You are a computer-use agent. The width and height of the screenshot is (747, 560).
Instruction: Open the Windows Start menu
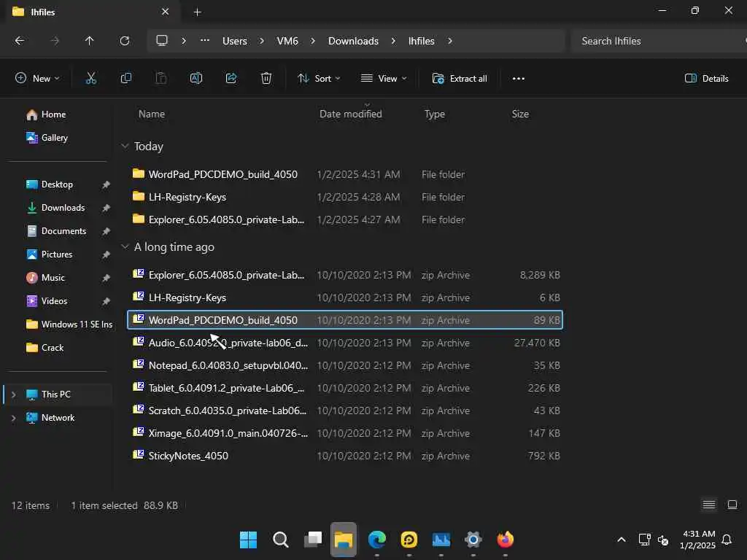click(248, 540)
